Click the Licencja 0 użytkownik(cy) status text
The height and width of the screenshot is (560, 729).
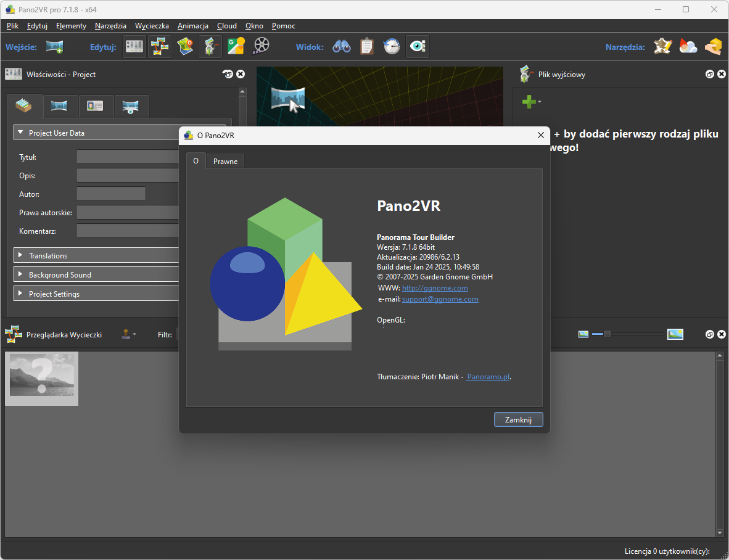pos(667,551)
